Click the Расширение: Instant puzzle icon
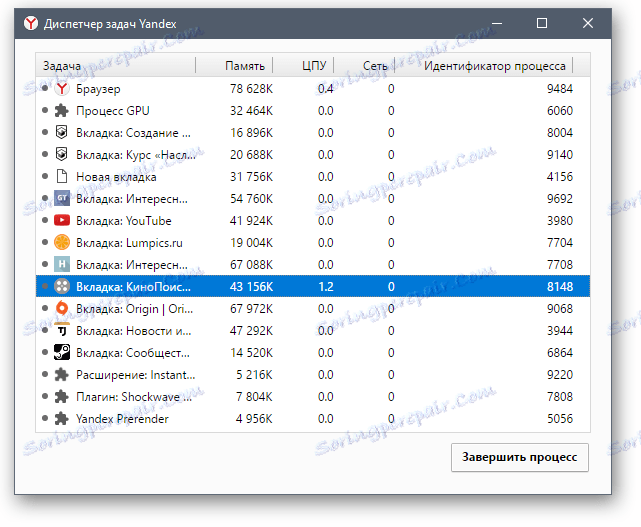The image size is (641, 527). [62, 375]
